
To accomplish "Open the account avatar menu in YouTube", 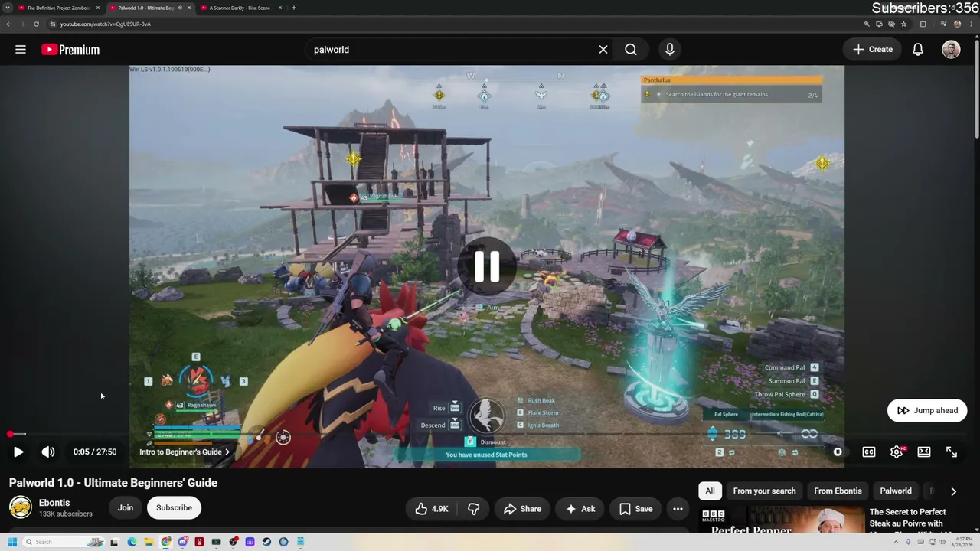I will click(951, 50).
